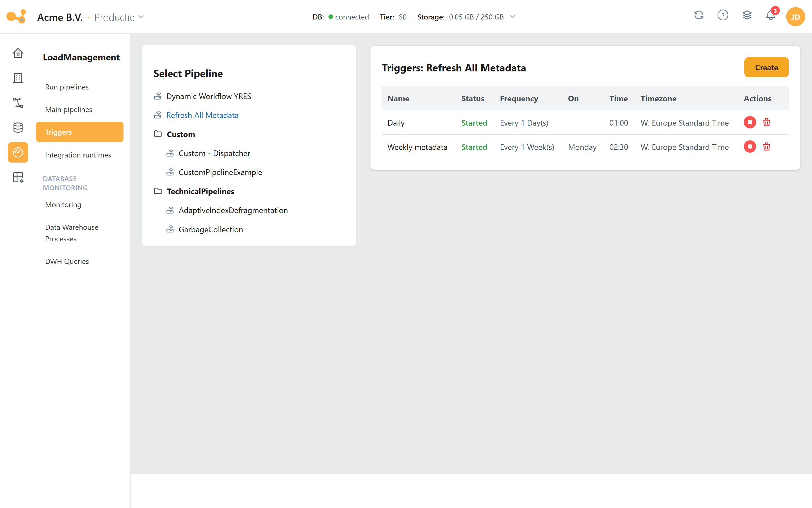Click the Custom folder icon
The width and height of the screenshot is (812, 508).
pyautogui.click(x=158, y=134)
